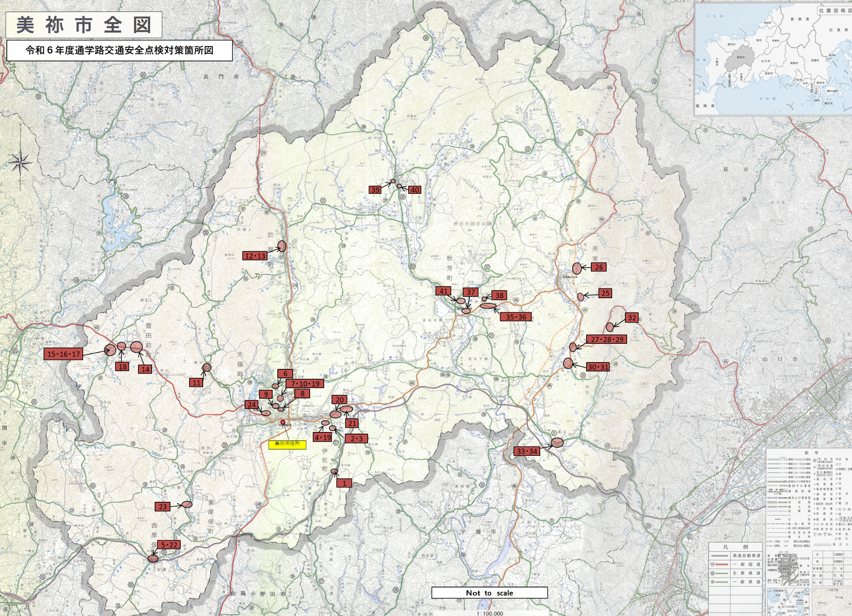Click red label 14
The height and width of the screenshot is (616, 852).
point(145,369)
